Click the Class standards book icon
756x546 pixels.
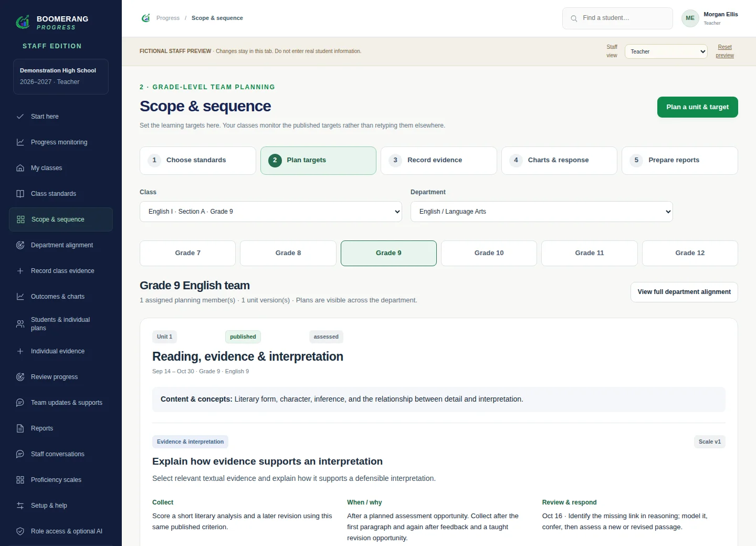[20, 194]
